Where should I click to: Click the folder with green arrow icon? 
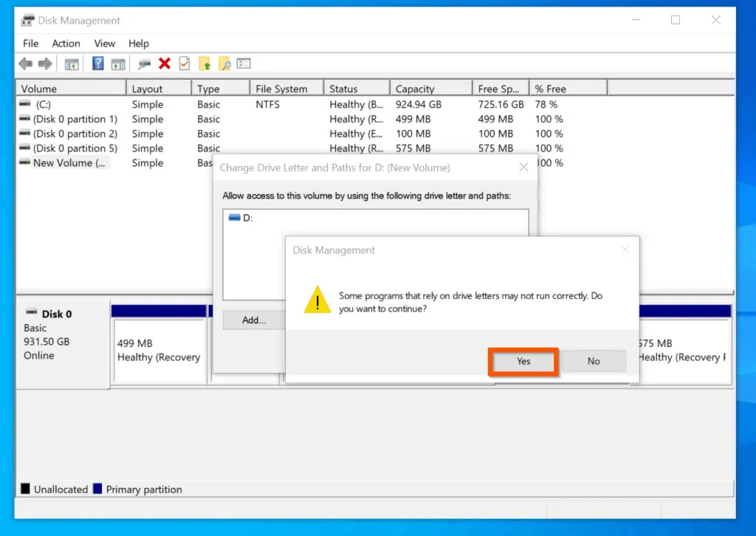205,64
